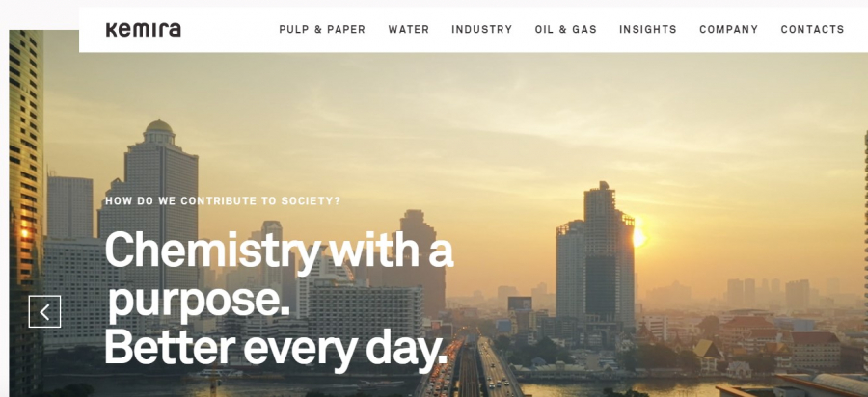Image resolution: width=868 pixels, height=397 pixels.
Task: Expand the Company navigation menu
Action: tap(728, 29)
